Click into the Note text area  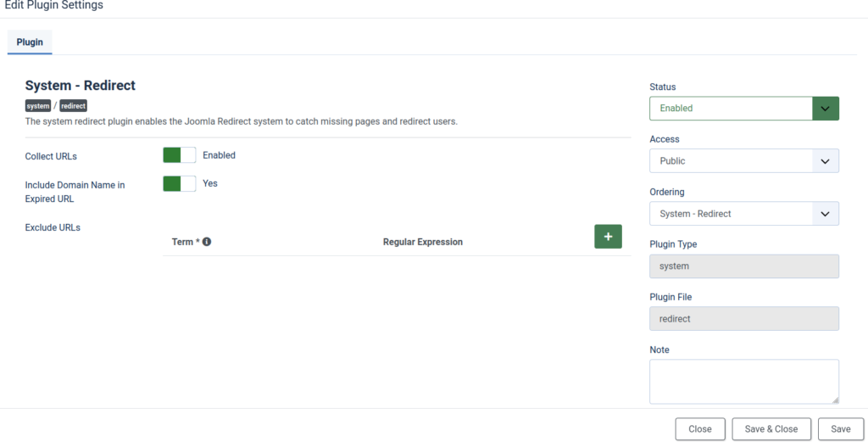click(x=743, y=381)
